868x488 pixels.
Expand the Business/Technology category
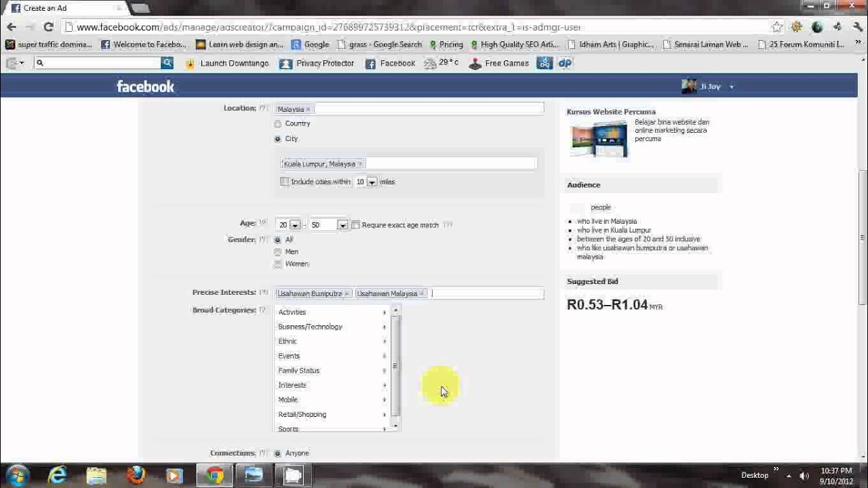pos(332,327)
